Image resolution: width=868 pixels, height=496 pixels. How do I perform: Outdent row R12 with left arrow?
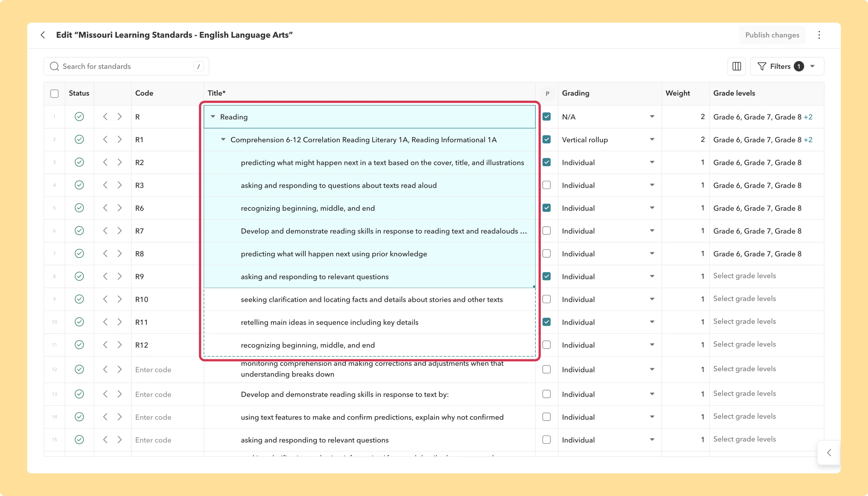[x=105, y=345]
